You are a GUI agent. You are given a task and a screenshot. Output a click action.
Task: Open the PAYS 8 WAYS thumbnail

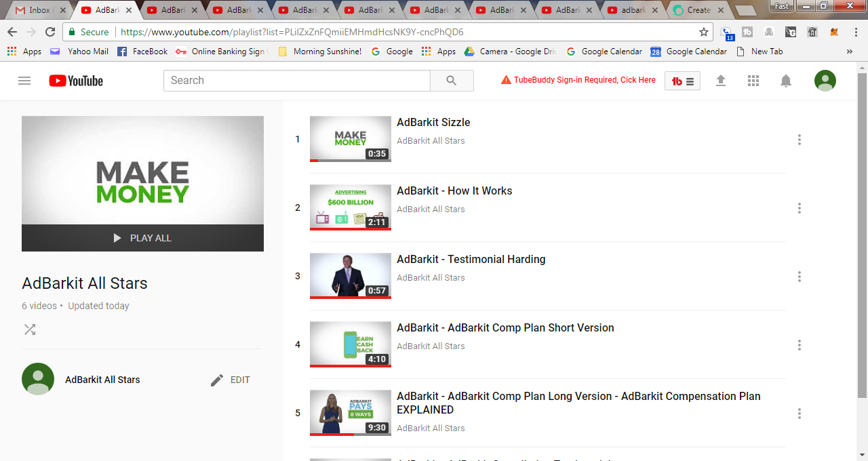351,413
